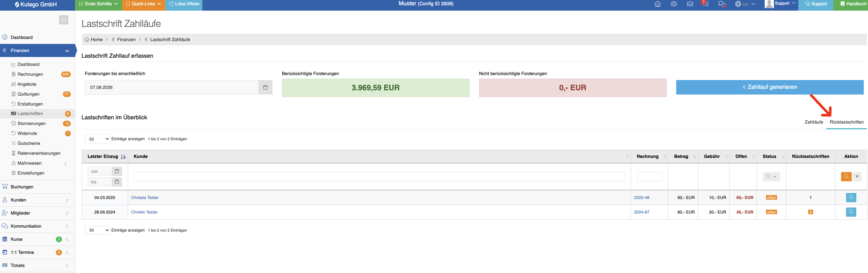Image resolution: width=868 pixels, height=273 pixels.
Task: Open the top entries-per-page dropdown
Action: (98, 139)
